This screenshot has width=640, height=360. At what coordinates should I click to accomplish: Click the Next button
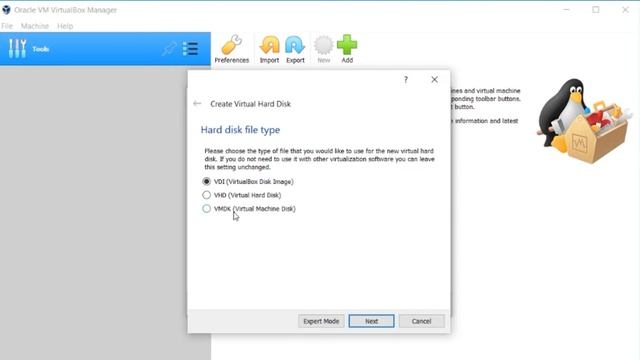coord(371,321)
